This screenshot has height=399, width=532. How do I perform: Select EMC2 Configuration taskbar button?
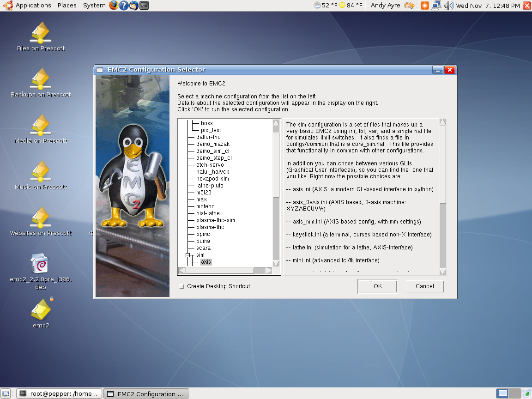tap(146, 393)
